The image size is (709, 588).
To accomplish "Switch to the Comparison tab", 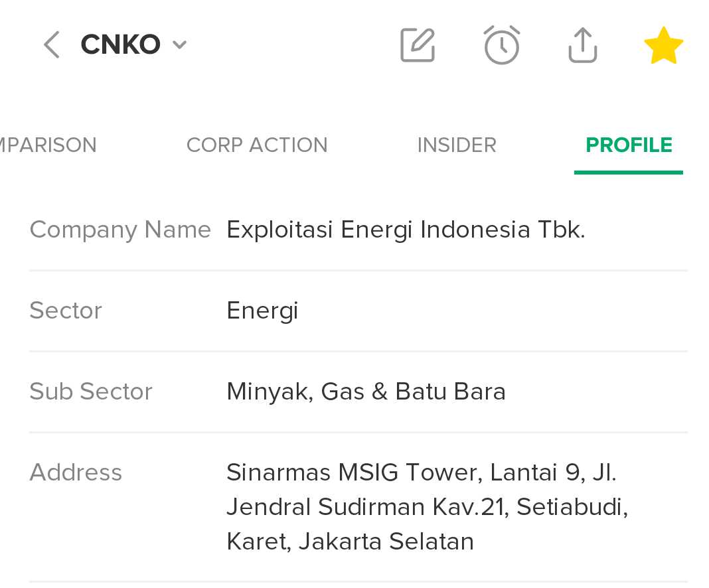I will 48,145.
